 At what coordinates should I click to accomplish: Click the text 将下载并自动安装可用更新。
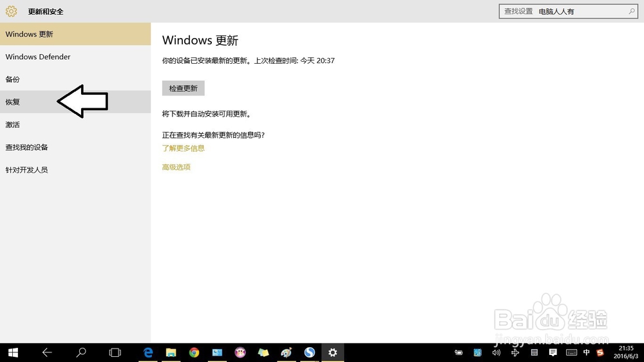(x=207, y=114)
